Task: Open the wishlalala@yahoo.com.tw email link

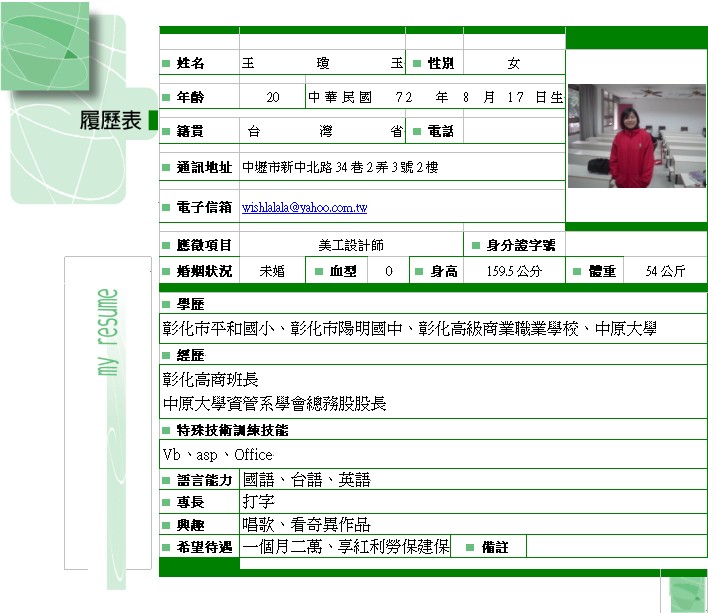Action: point(304,208)
